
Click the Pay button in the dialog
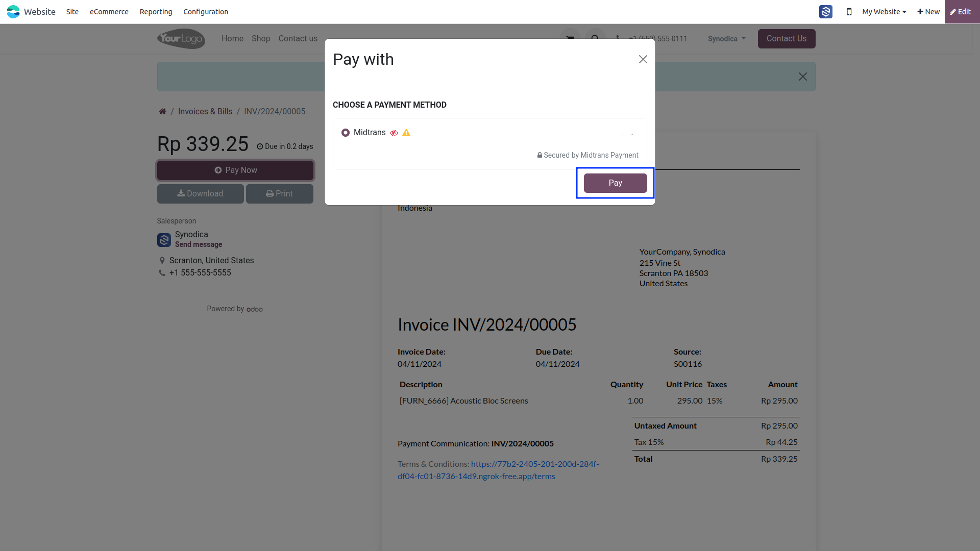pyautogui.click(x=615, y=183)
